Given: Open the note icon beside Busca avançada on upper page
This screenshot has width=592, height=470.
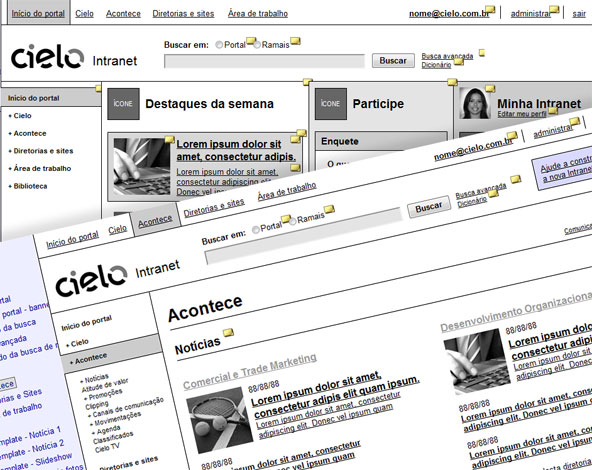Looking at the screenshot, I should [x=482, y=53].
